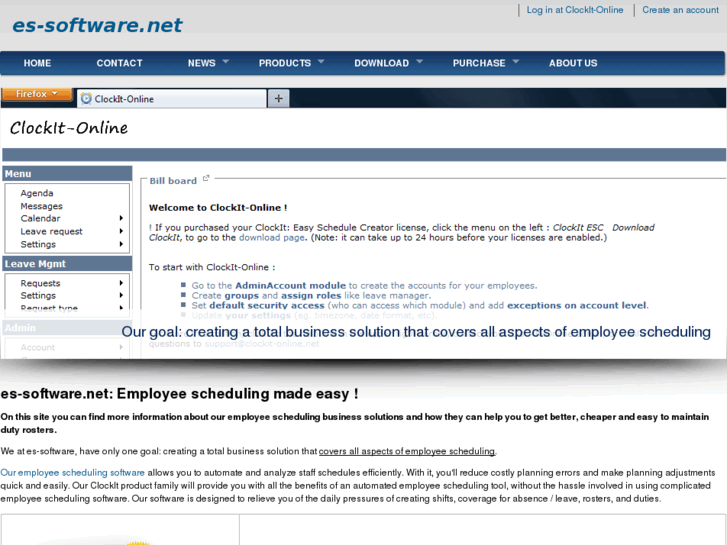Click the assign roles bold text
The image size is (727, 545).
point(311,295)
